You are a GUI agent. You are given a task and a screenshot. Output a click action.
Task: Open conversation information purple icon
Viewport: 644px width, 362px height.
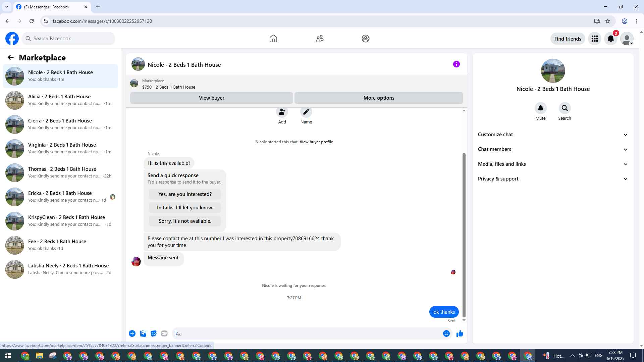point(457,64)
